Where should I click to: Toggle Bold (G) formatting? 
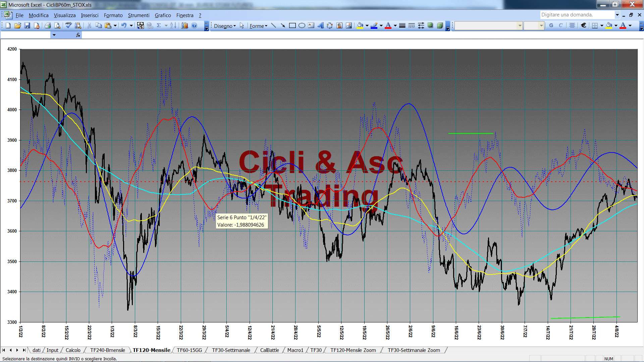[551, 25]
